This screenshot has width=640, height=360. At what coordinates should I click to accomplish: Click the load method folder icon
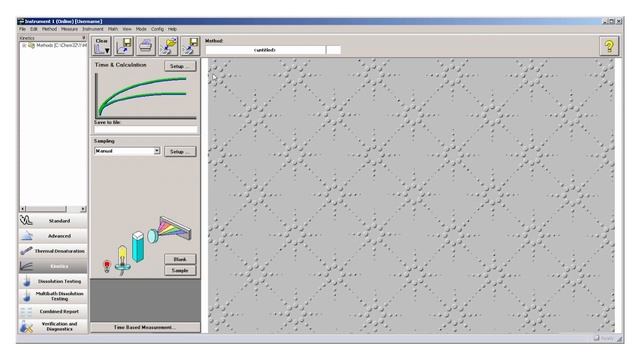[168, 46]
